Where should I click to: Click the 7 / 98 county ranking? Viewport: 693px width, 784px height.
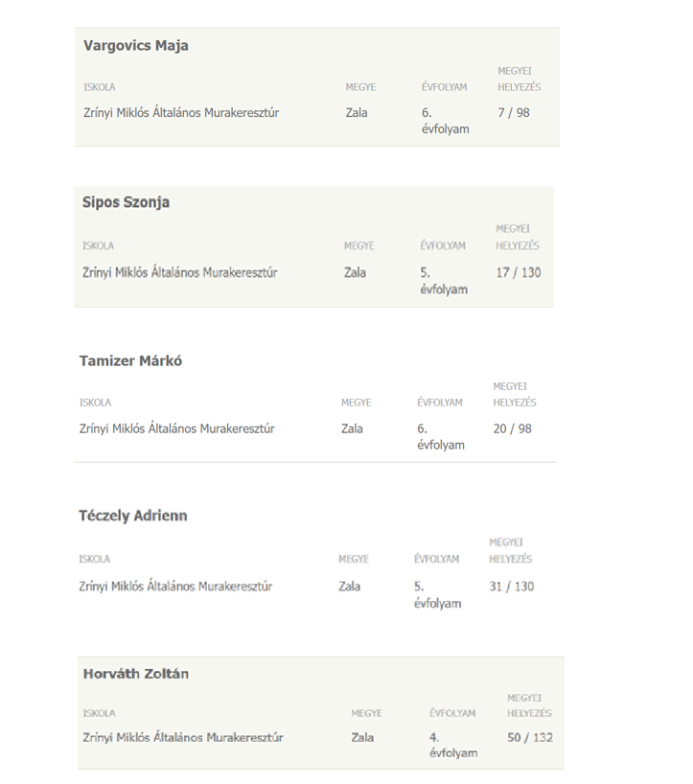click(514, 112)
